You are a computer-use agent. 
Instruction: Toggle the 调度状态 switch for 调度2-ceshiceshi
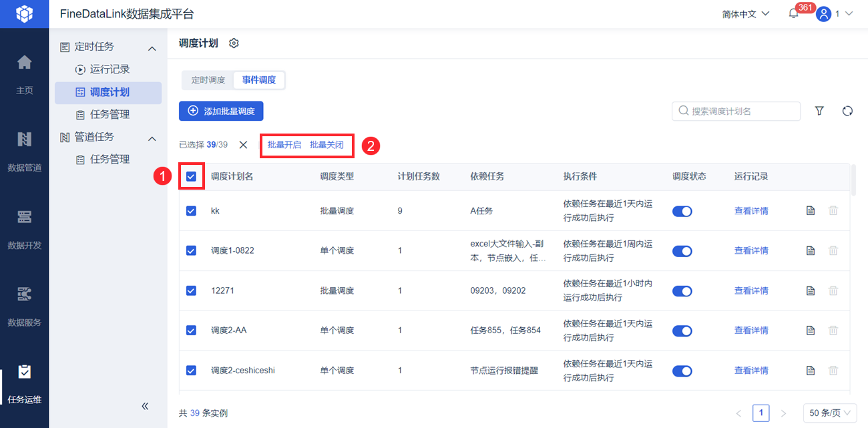(x=682, y=371)
